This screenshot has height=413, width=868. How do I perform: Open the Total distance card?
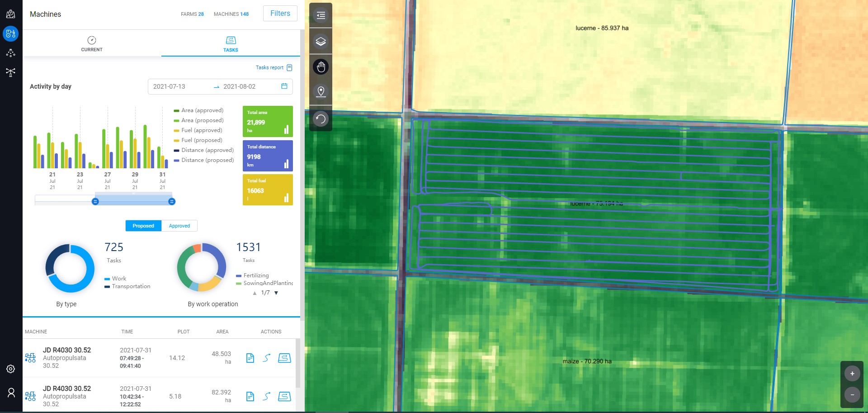click(268, 156)
